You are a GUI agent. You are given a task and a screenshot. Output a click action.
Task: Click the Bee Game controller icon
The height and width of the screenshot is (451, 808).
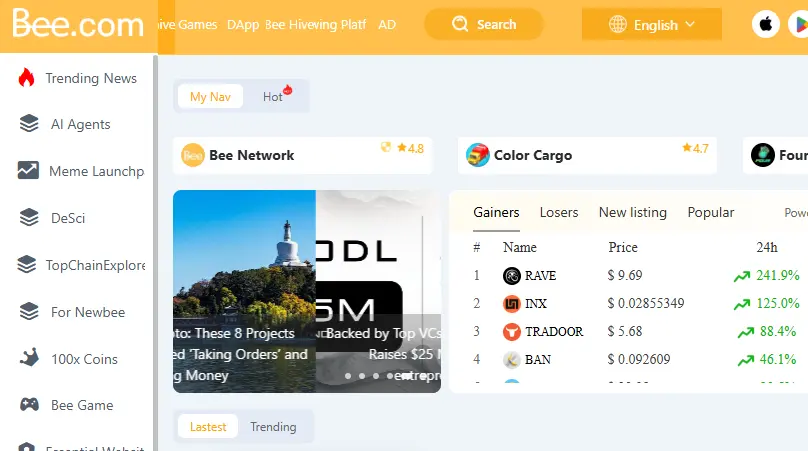(29, 405)
